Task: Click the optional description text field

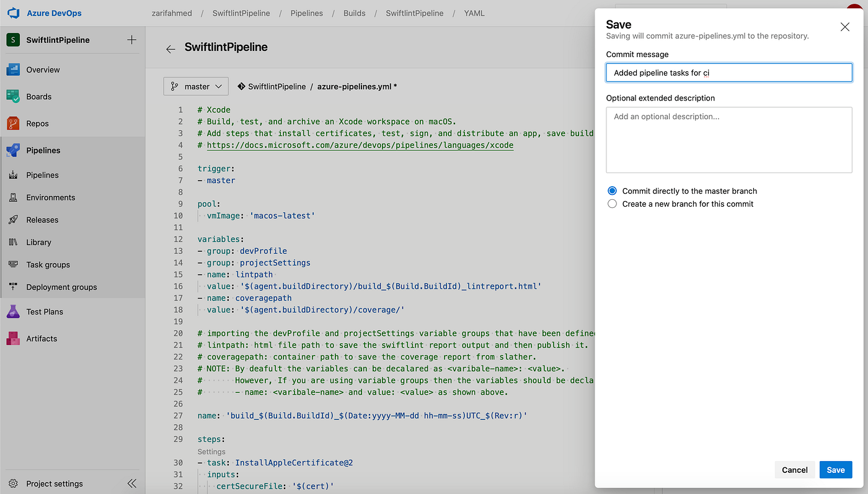Action: coord(728,140)
